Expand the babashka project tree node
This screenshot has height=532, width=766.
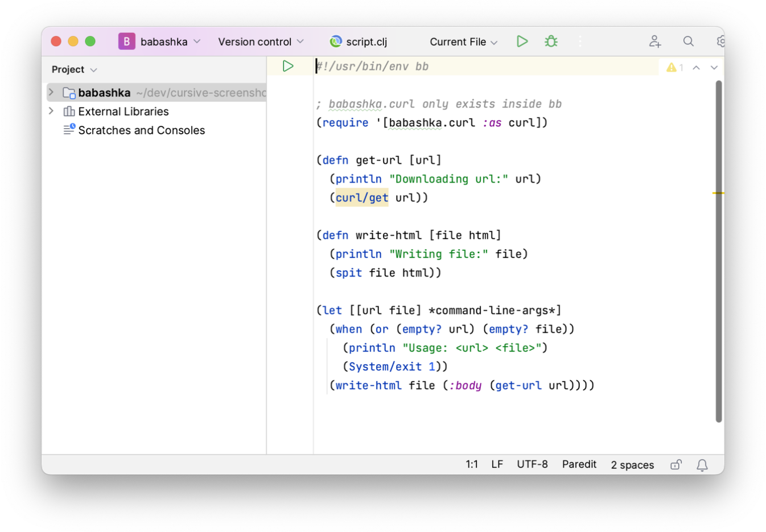pos(51,92)
